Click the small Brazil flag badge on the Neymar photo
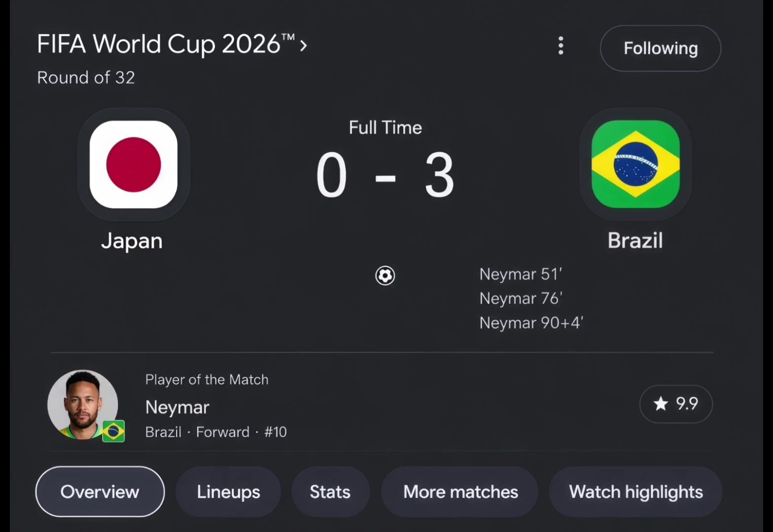This screenshot has height=532, width=773. tap(113, 432)
